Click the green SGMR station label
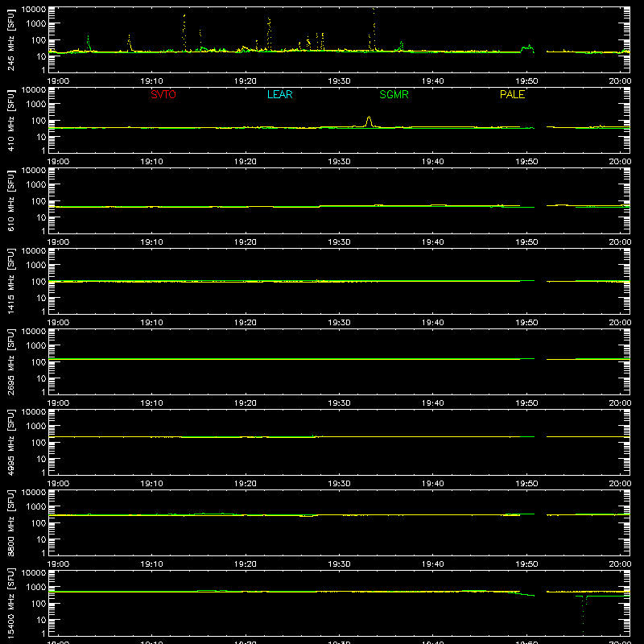This screenshot has height=644, width=644. point(394,94)
